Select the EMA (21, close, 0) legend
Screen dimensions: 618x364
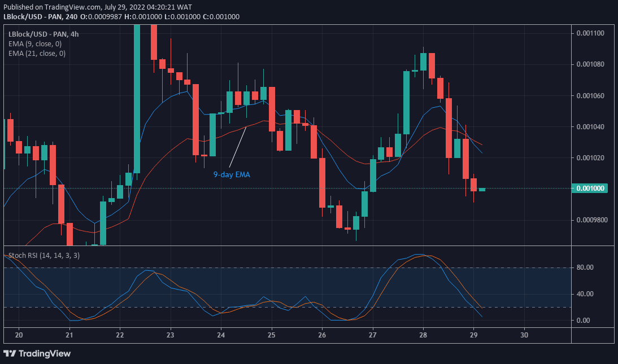37,53
